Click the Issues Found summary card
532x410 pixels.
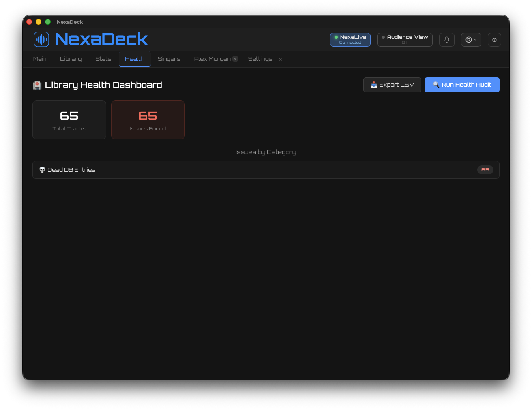(148, 120)
